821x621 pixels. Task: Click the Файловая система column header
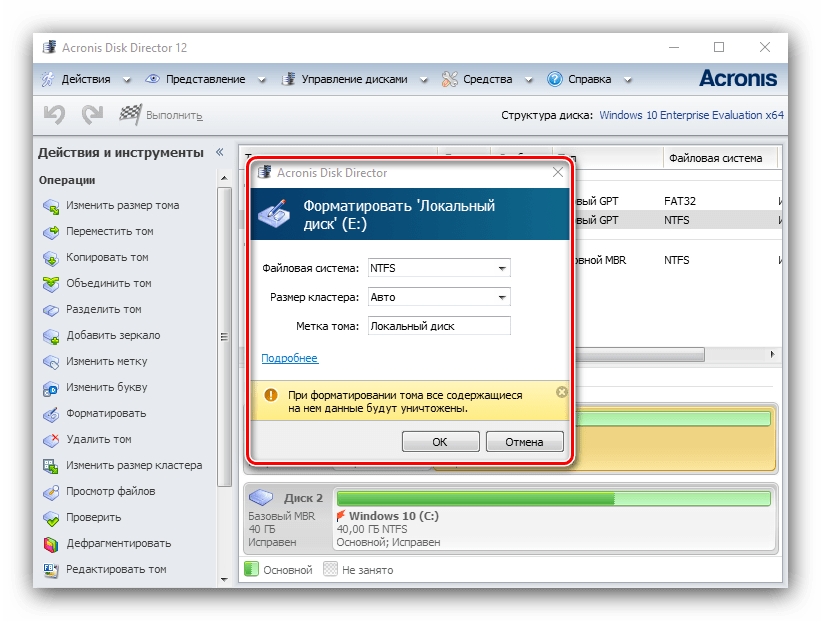pos(715,158)
